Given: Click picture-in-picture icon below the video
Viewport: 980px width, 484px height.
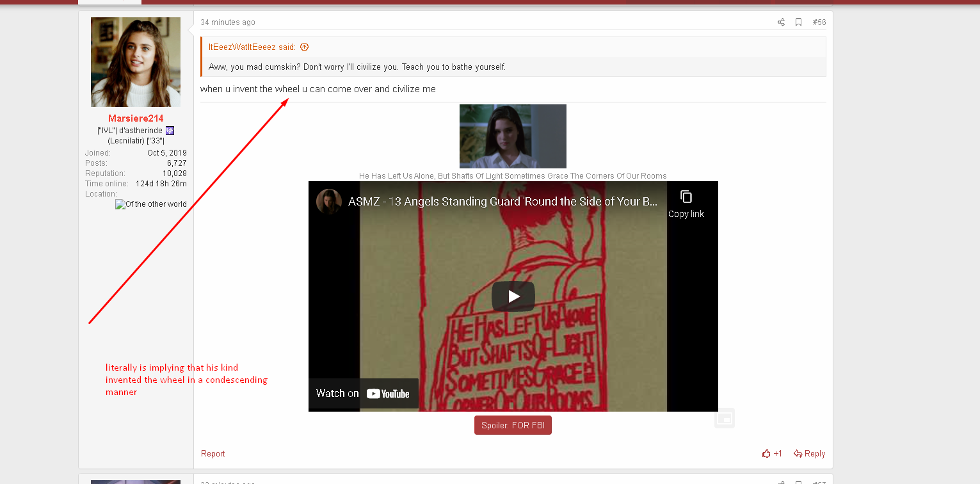Looking at the screenshot, I should pos(725,418).
